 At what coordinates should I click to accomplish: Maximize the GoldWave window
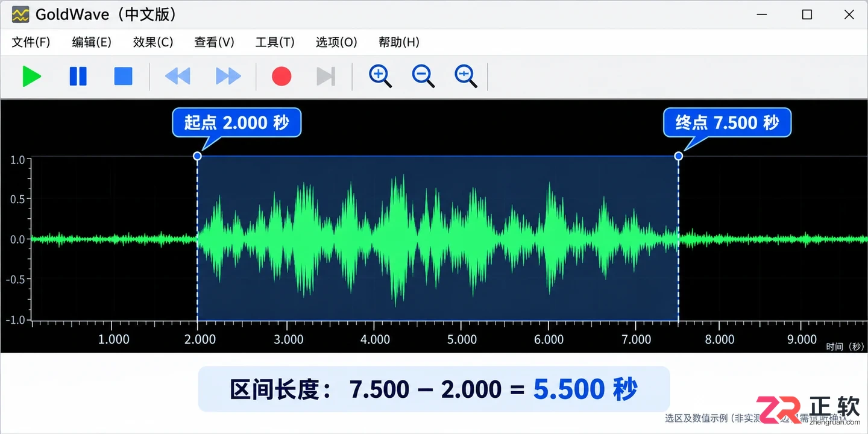[x=807, y=15]
